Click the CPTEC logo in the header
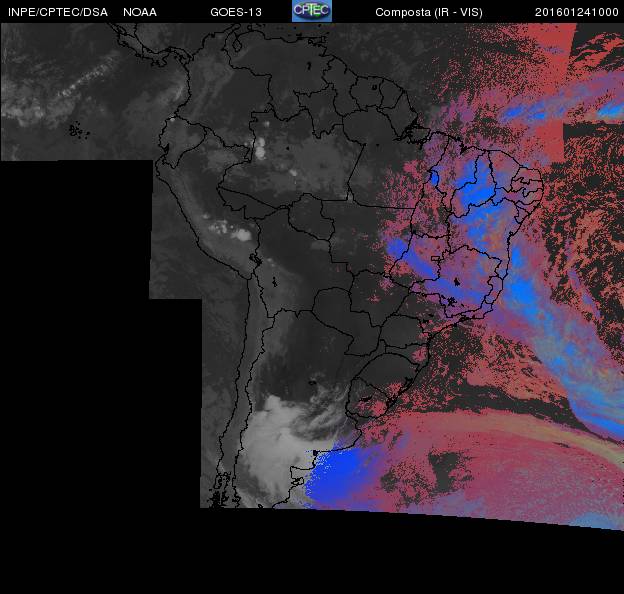Image resolution: width=624 pixels, height=594 pixels. point(312,11)
